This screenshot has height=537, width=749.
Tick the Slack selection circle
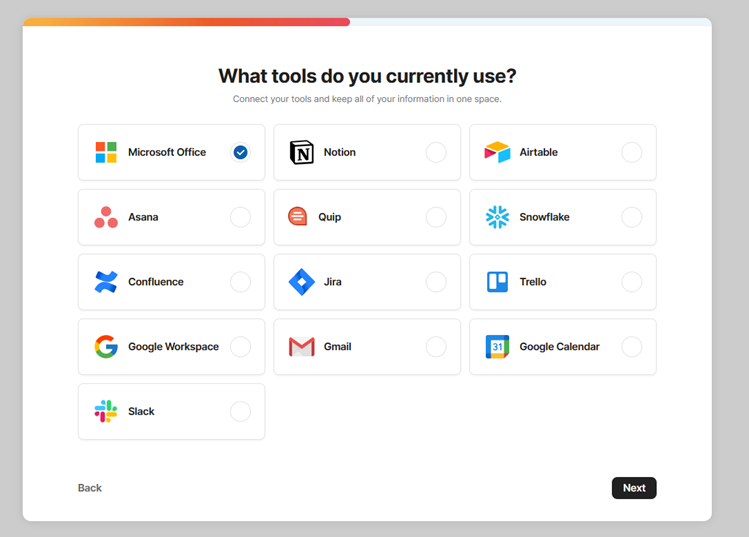[x=240, y=411]
